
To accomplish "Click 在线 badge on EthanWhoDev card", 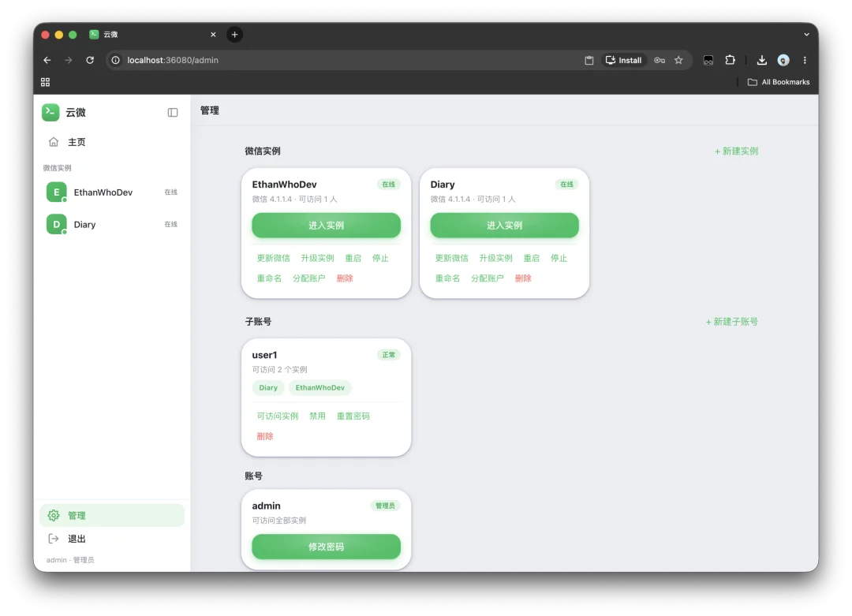I will (x=388, y=184).
